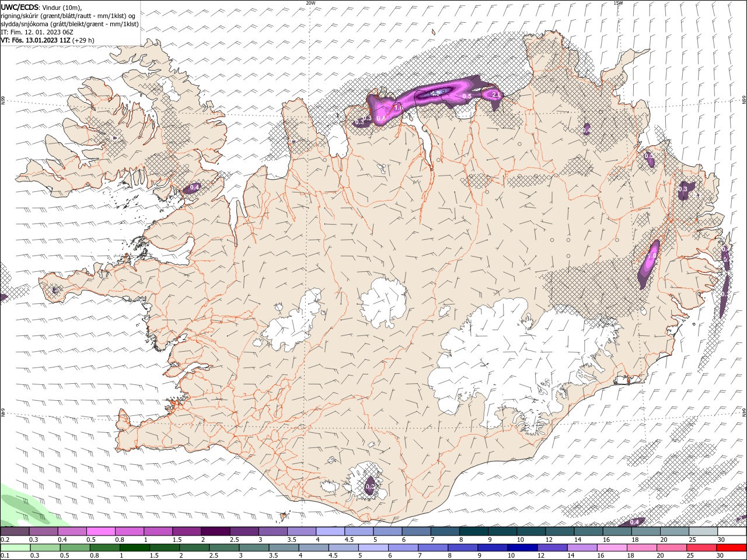Image resolution: width=747 pixels, height=560 pixels.
Task: Pick the light lavender 4–4.5 swatch in the snow legend
Action: (330, 531)
